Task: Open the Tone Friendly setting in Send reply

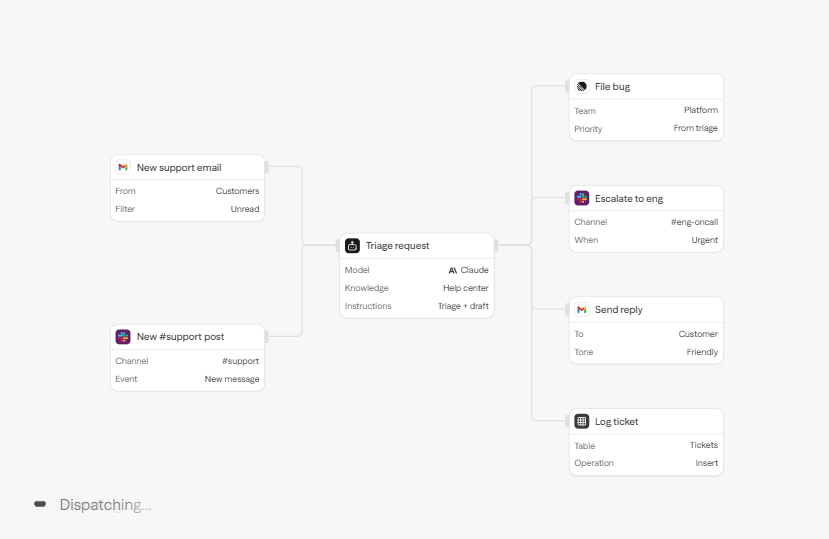Action: pyautogui.click(x=646, y=352)
